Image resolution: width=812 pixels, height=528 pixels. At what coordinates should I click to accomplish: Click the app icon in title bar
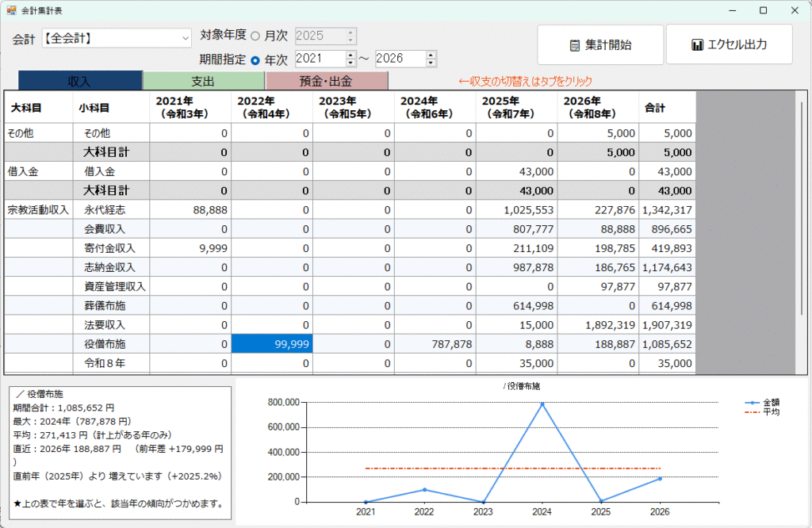pos(11,10)
